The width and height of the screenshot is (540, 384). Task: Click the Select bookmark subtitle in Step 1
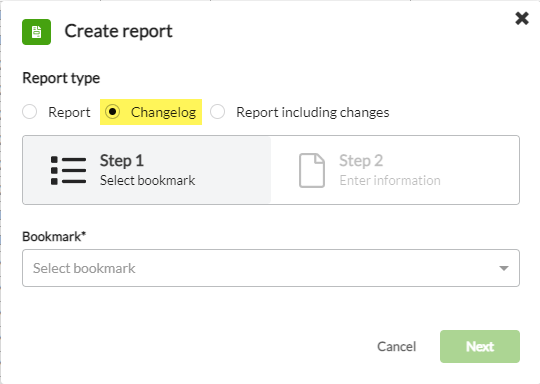(x=147, y=180)
